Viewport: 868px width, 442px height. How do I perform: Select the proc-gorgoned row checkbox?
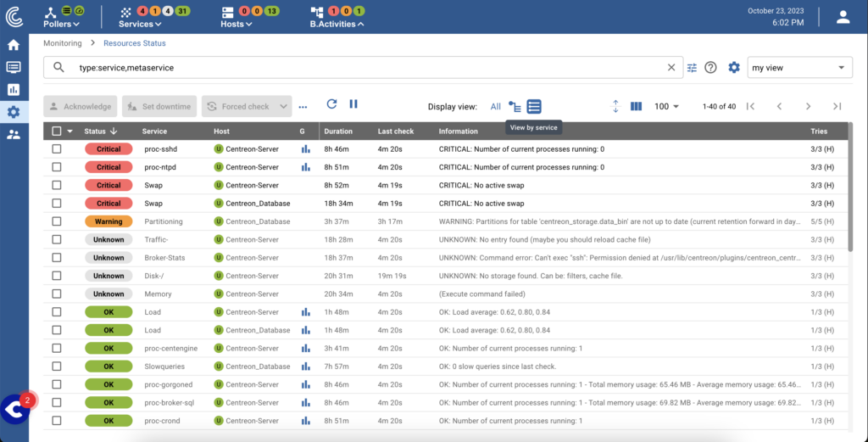click(57, 384)
